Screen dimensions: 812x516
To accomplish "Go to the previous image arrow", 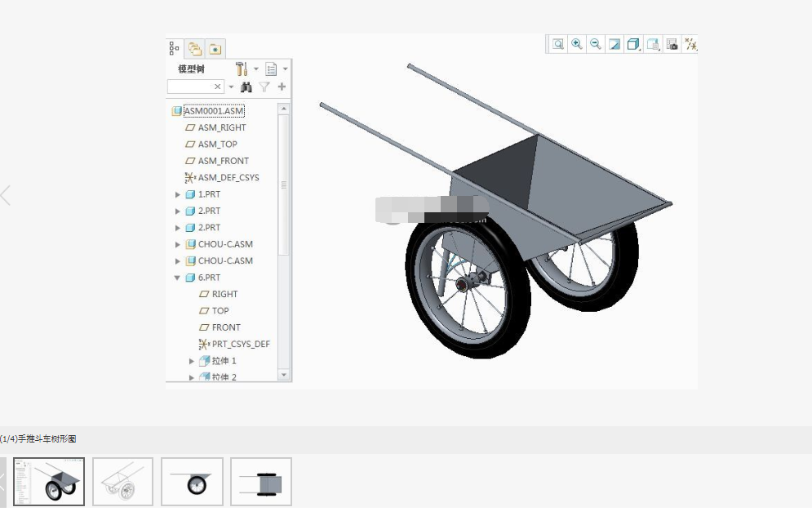I will [x=6, y=196].
